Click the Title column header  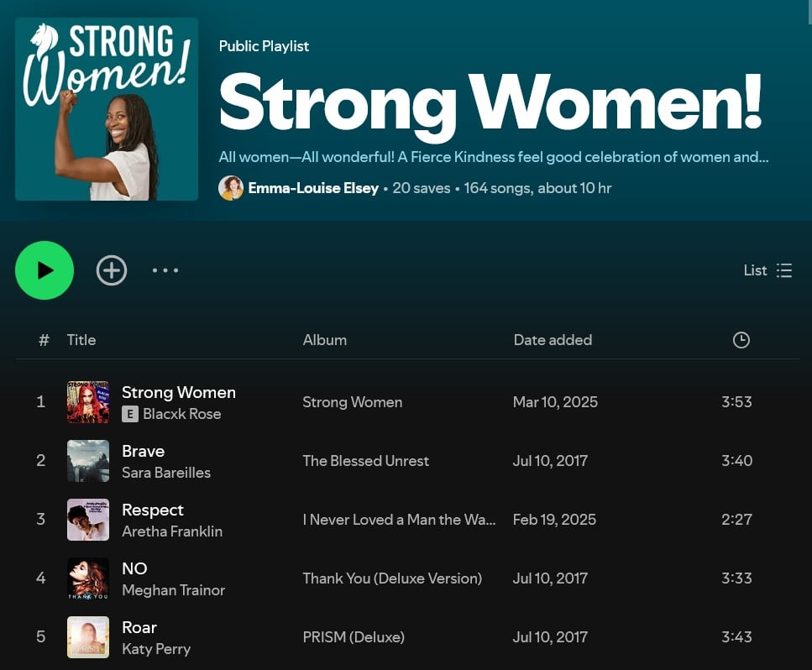pyautogui.click(x=81, y=340)
